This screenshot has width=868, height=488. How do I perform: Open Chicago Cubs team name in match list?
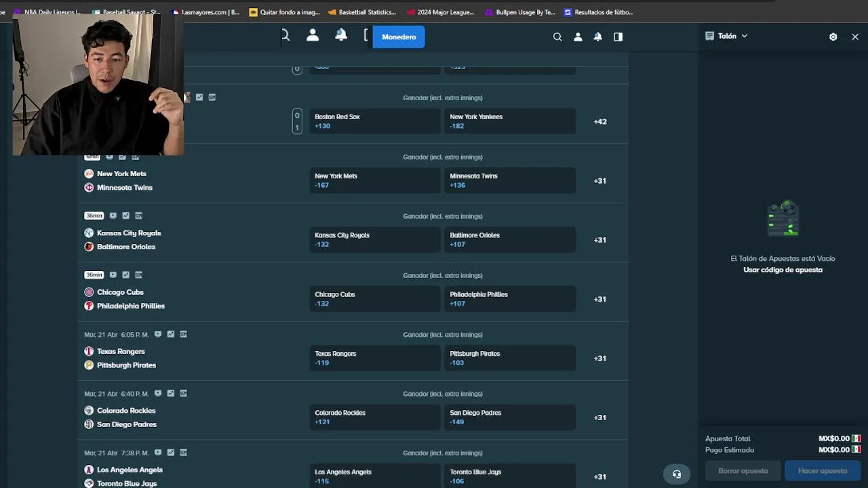120,292
